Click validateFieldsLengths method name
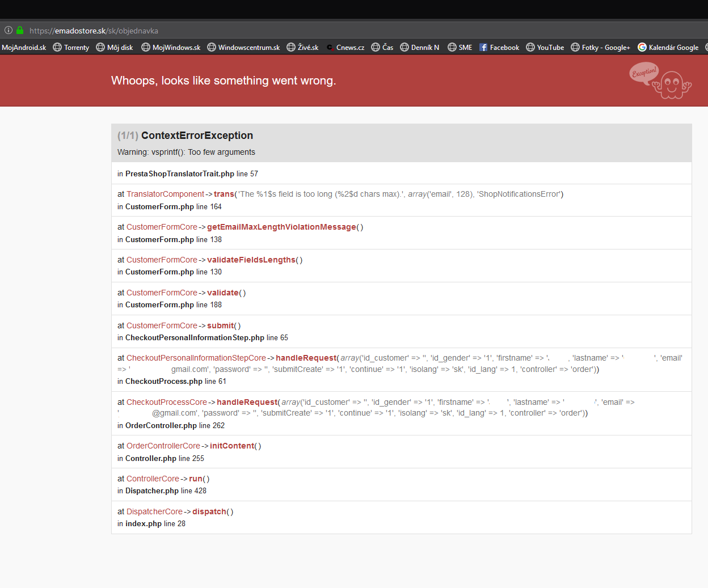Viewport: 708px width, 588px height. pos(251,260)
